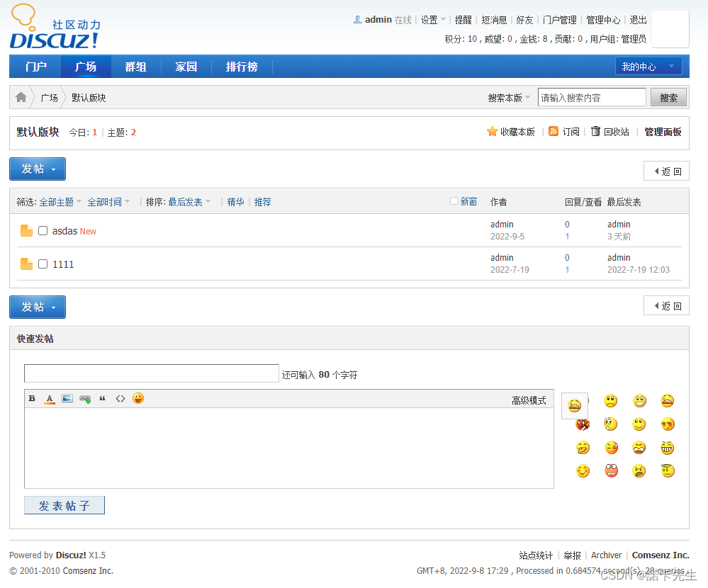The height and width of the screenshot is (588, 708).
Task: Expand the 最后发表 sort dropdown
Action: [x=189, y=202]
